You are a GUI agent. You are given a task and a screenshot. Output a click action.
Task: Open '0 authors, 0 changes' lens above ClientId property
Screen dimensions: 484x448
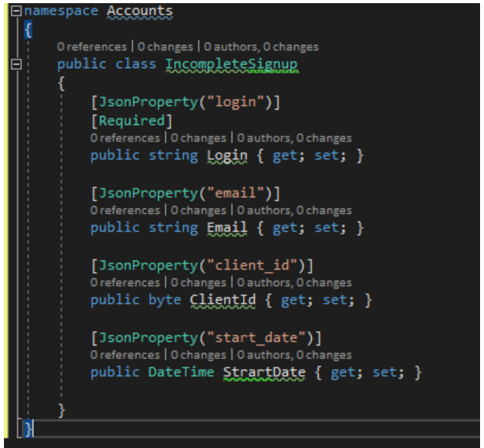(x=295, y=283)
